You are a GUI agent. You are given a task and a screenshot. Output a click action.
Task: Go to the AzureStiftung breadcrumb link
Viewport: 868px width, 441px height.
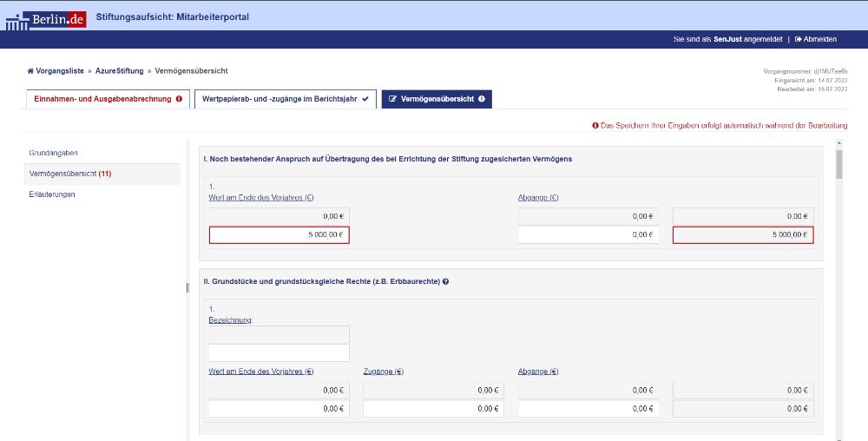coord(120,71)
